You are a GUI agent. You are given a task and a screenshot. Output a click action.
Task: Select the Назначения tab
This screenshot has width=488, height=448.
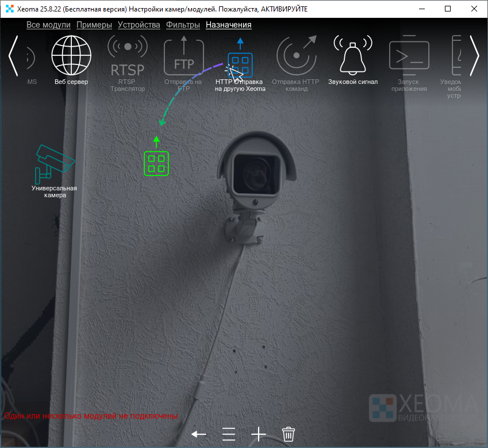(228, 25)
